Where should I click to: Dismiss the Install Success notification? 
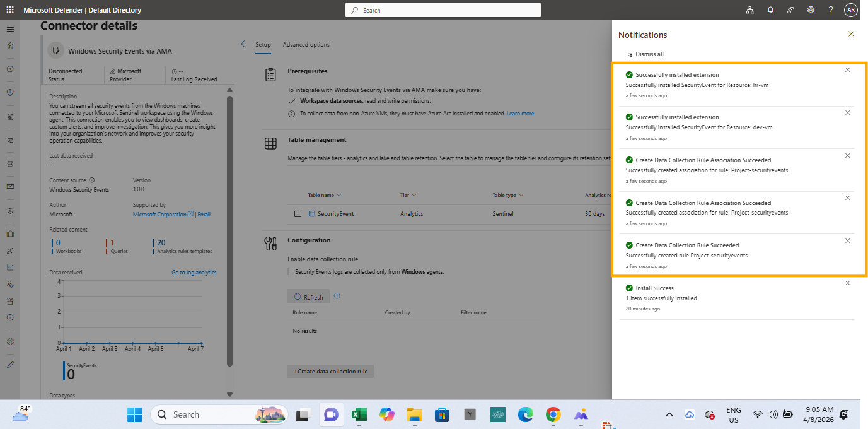(x=848, y=283)
